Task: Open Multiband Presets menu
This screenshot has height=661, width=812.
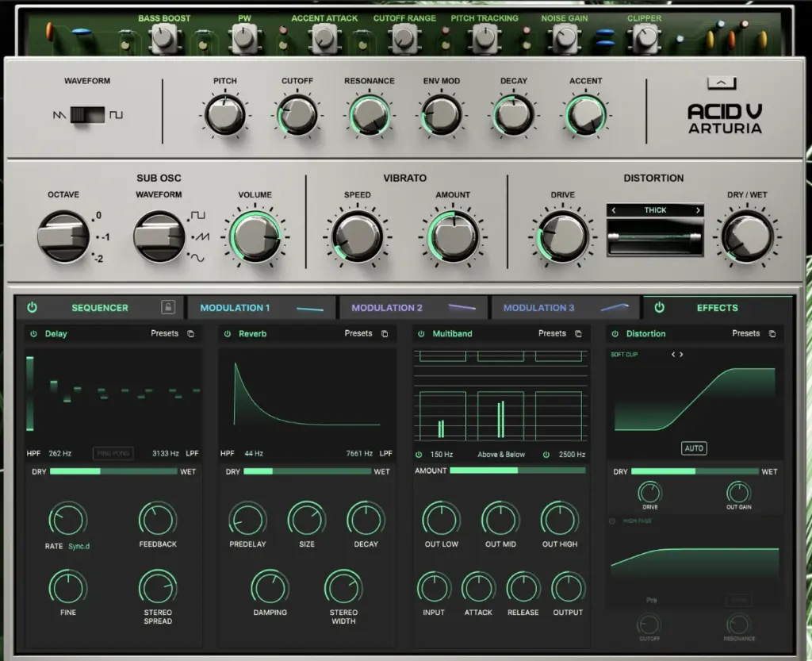Action: [552, 333]
